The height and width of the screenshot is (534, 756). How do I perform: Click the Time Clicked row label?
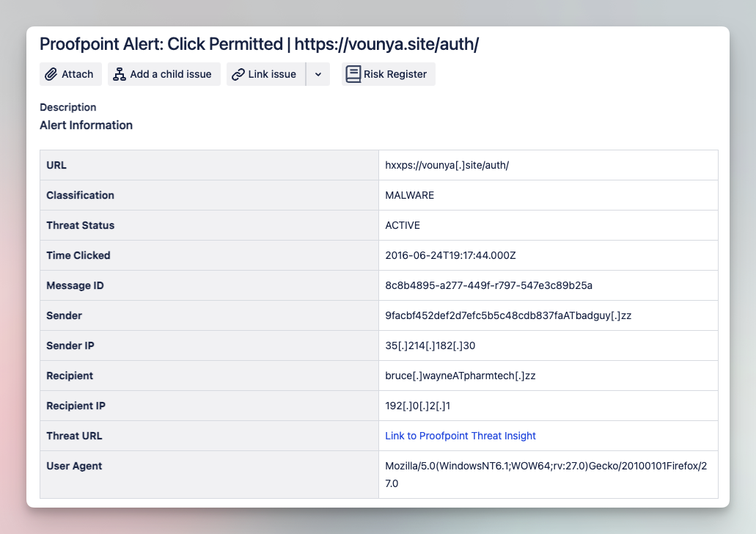[78, 255]
